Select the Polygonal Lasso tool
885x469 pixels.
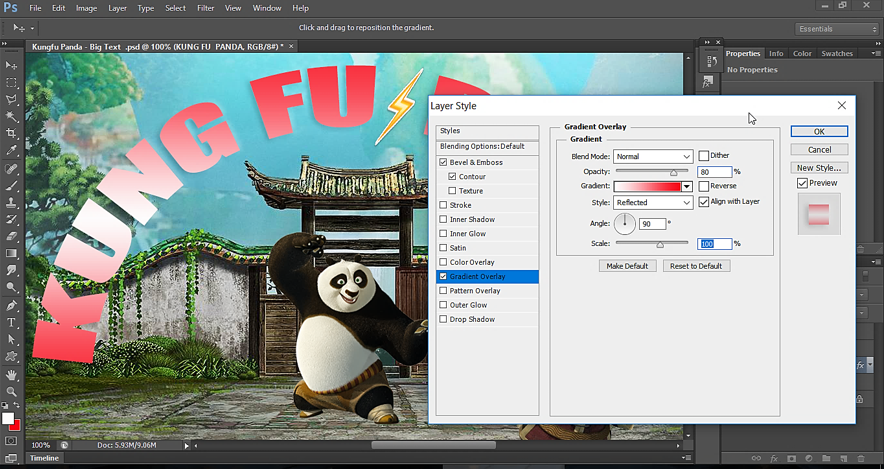11,99
